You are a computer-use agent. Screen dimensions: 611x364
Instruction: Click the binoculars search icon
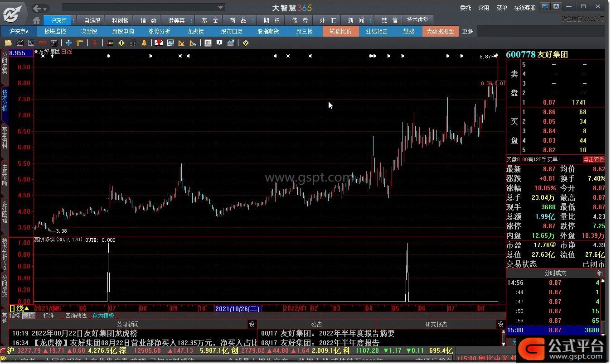click(x=133, y=43)
